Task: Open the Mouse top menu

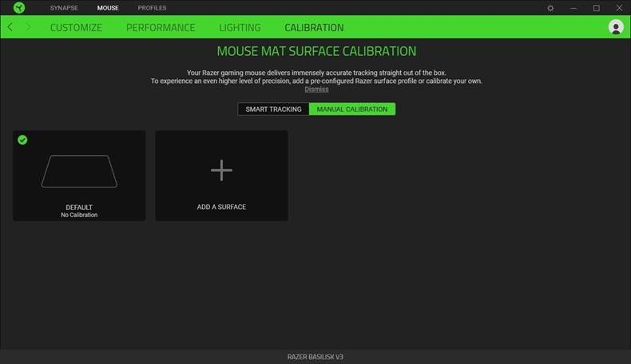Action: tap(108, 8)
